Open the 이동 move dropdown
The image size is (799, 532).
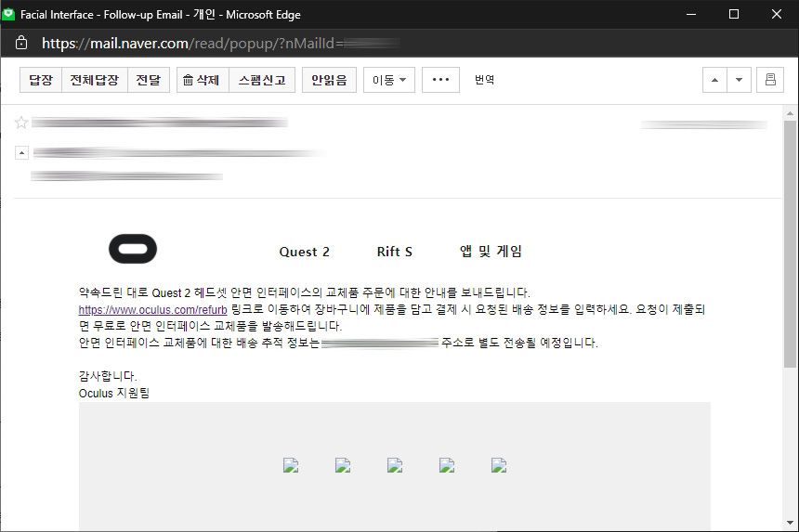tap(389, 80)
